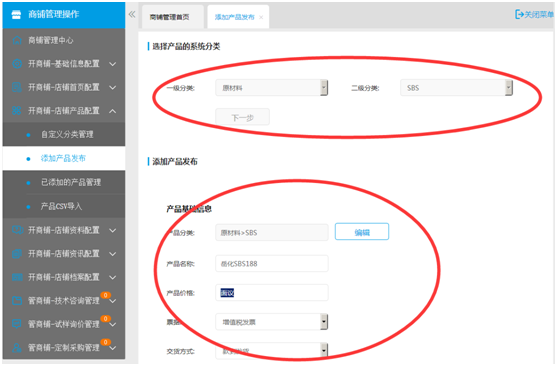Expand the 开商铺-店铺首页配置 menu chevron

(x=113, y=88)
